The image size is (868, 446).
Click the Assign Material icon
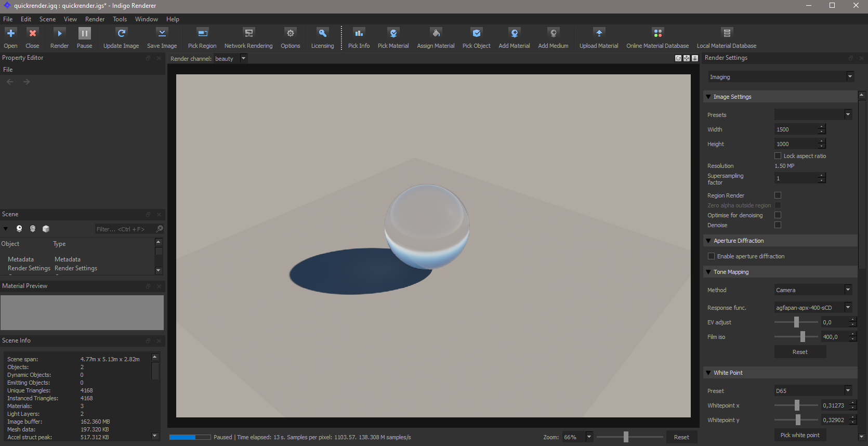click(x=436, y=34)
